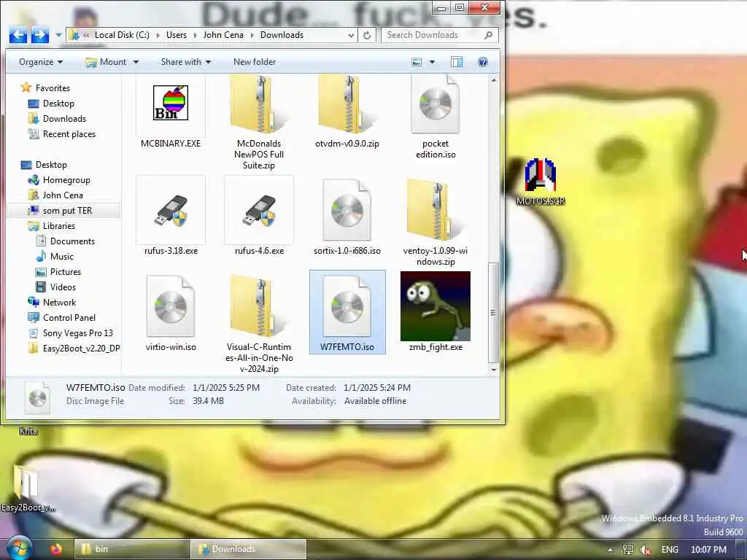
Task: Select the Visual-C-Runtimes-All-in-One zip archive
Action: pos(259,306)
